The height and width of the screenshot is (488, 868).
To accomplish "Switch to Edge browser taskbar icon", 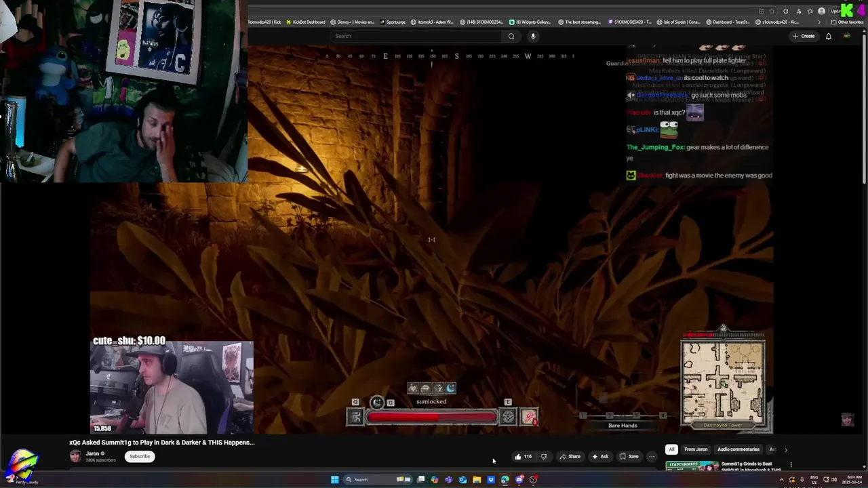I will pos(505,480).
